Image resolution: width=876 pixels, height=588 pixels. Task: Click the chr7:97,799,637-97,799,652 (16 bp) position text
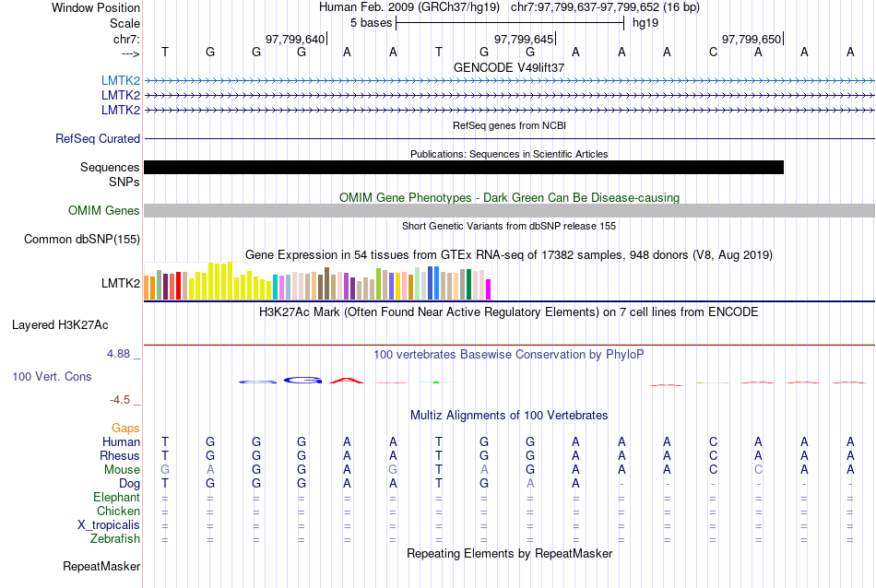pyautogui.click(x=605, y=7)
